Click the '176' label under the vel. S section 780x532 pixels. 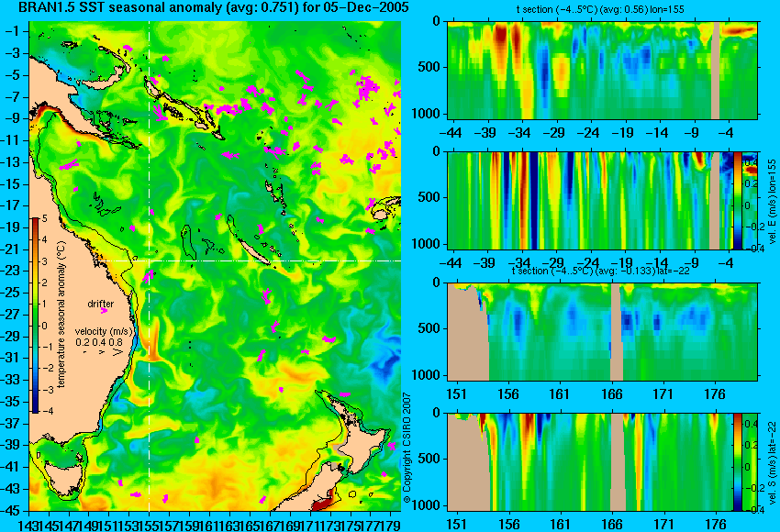click(x=715, y=525)
